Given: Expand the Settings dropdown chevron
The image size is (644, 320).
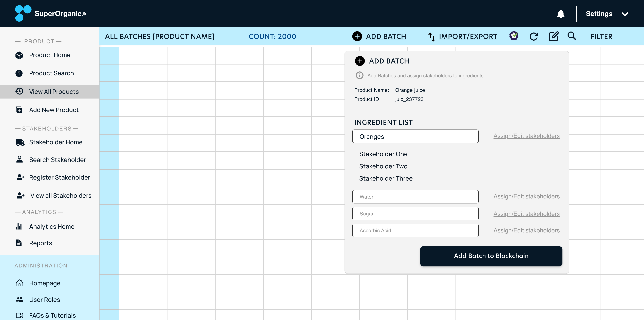Looking at the screenshot, I should tap(624, 14).
